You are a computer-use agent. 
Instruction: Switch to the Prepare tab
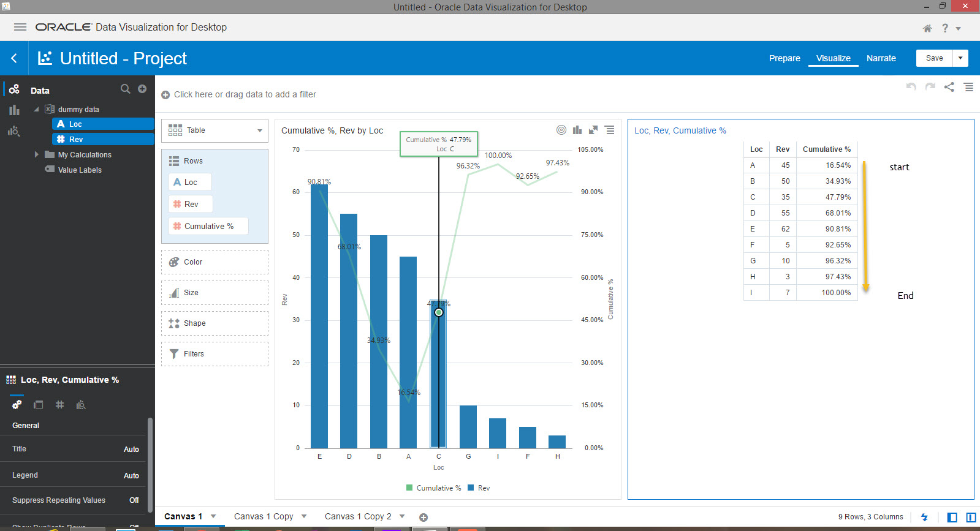tap(784, 58)
